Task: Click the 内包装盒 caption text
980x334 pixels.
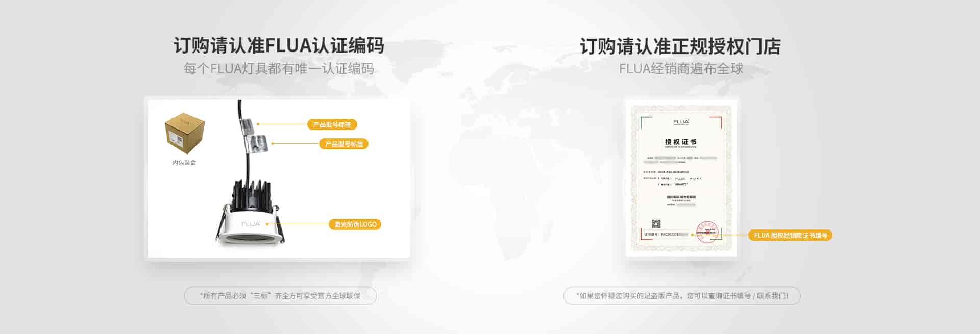Action: pyautogui.click(x=184, y=163)
